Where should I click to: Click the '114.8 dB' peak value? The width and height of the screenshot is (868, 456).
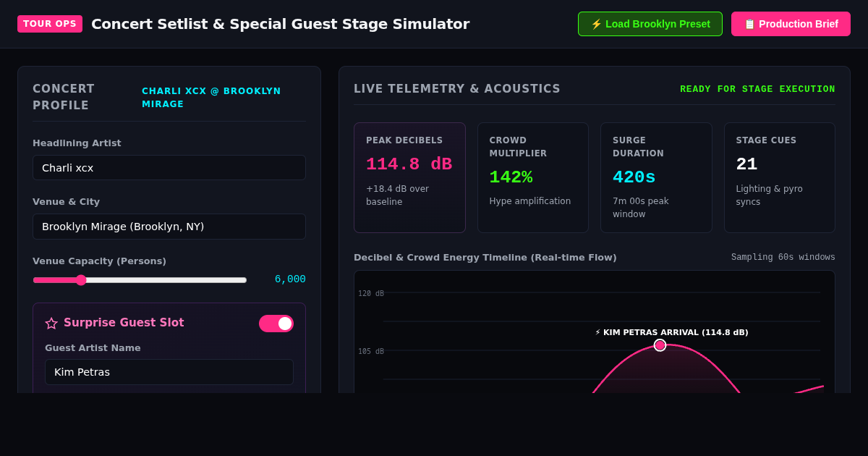[409, 164]
